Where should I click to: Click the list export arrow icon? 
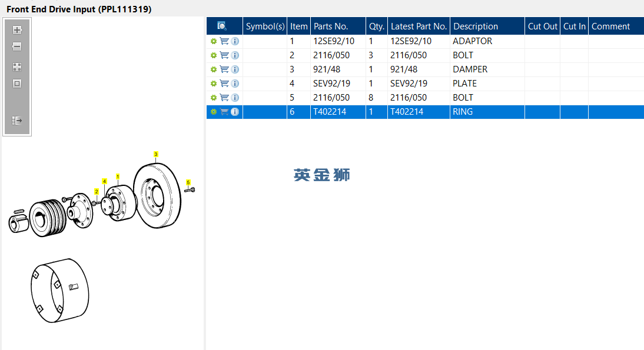click(x=17, y=121)
